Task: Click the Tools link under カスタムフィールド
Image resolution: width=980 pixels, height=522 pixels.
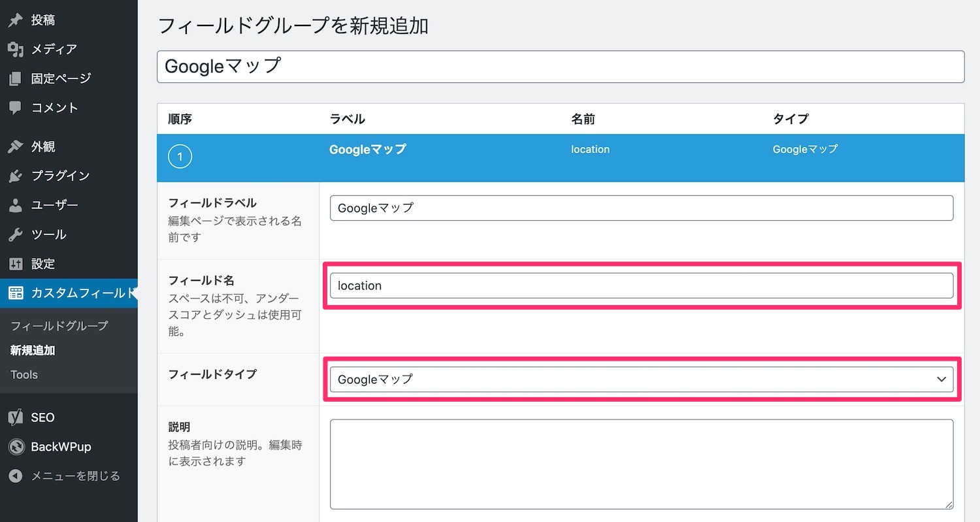Action: [24, 374]
